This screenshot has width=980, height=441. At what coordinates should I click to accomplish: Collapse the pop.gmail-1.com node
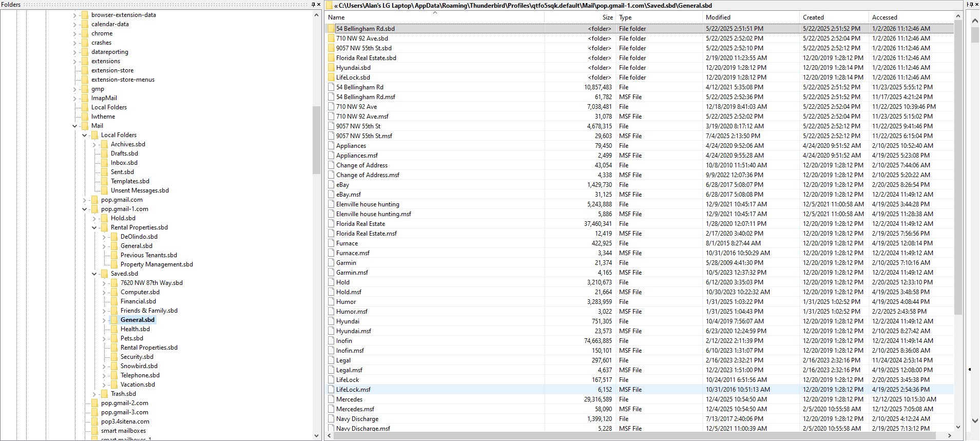coord(84,209)
